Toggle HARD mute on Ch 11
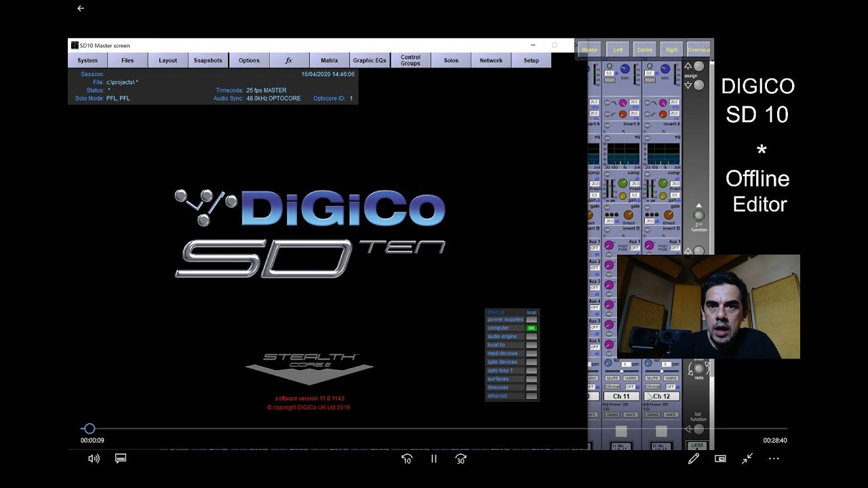The height and width of the screenshot is (488, 868). [631, 378]
